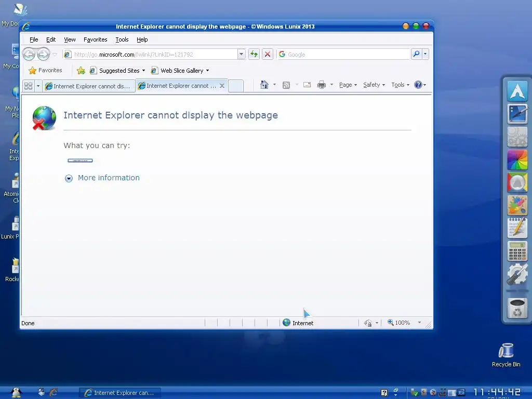The height and width of the screenshot is (399, 532).
Task: Open the tab list dropdown arrow
Action: [x=38, y=86]
